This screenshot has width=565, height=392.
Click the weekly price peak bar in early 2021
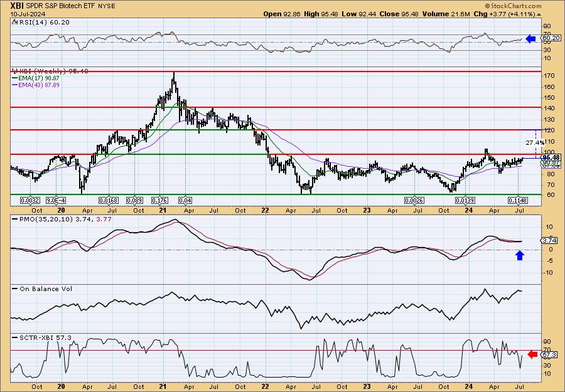point(174,78)
